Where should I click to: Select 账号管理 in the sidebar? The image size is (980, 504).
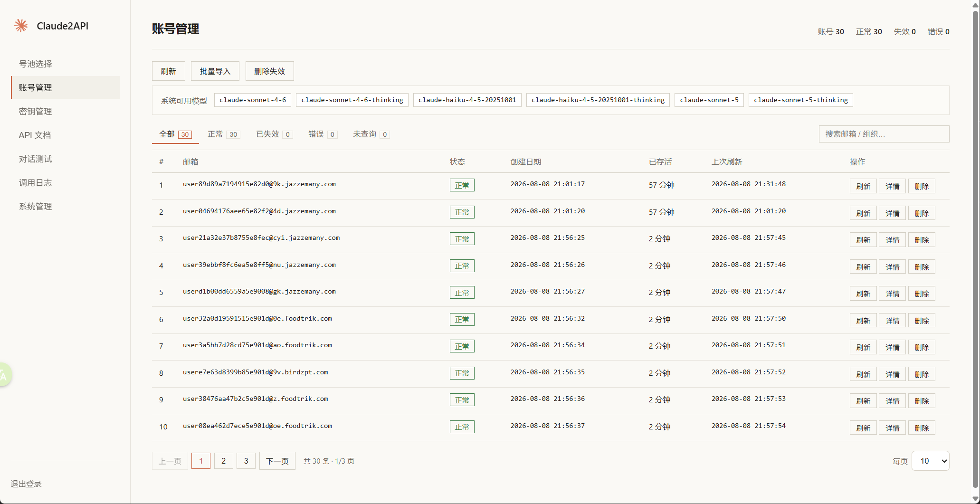[65, 87]
